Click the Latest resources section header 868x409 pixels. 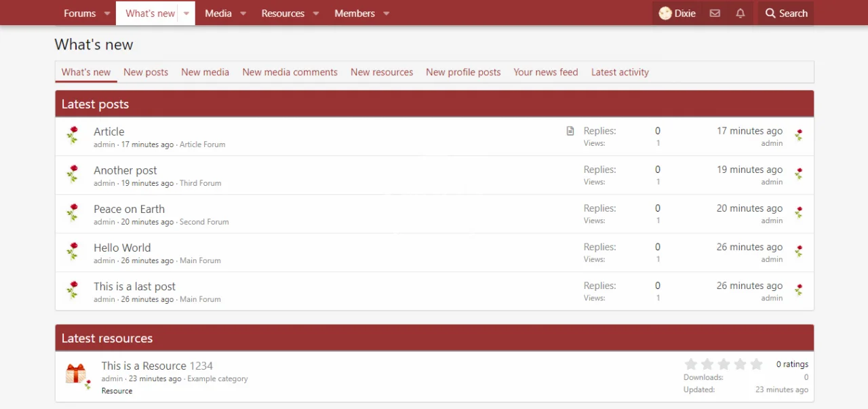[x=107, y=338]
